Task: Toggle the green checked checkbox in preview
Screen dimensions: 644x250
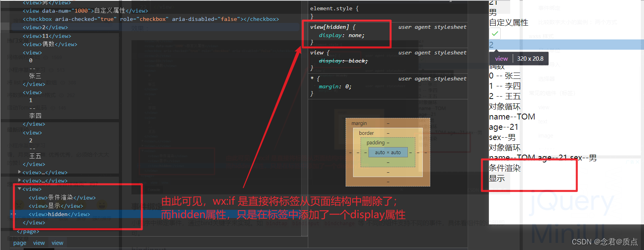Action: point(495,34)
